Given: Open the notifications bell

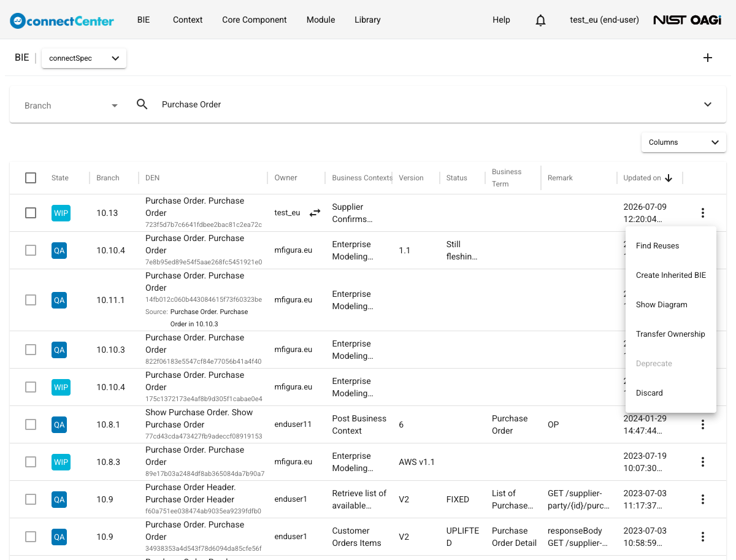Looking at the screenshot, I should [x=540, y=20].
